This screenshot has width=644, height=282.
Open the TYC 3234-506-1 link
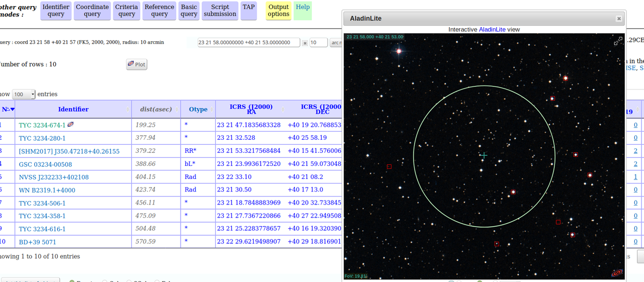(x=42, y=203)
